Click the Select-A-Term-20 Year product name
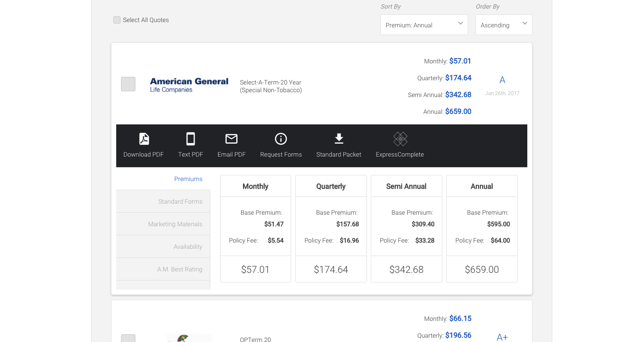This screenshot has height=342, width=644. 271,83
